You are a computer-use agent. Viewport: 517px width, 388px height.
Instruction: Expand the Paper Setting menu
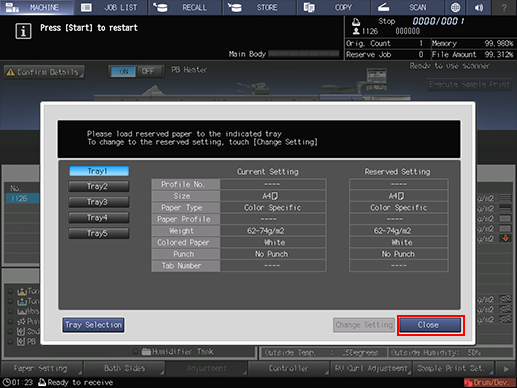tap(41, 368)
